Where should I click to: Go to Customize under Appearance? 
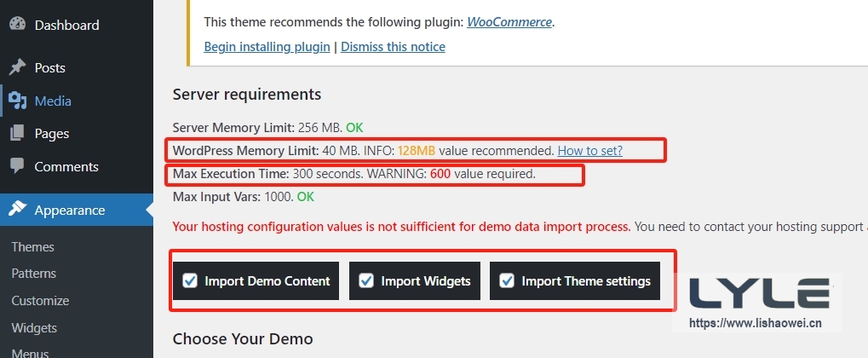point(40,301)
